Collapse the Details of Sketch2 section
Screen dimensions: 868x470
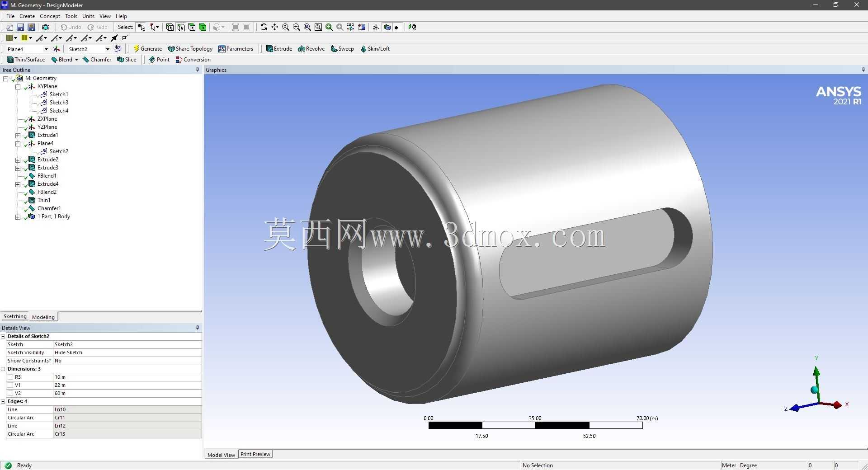click(3, 336)
